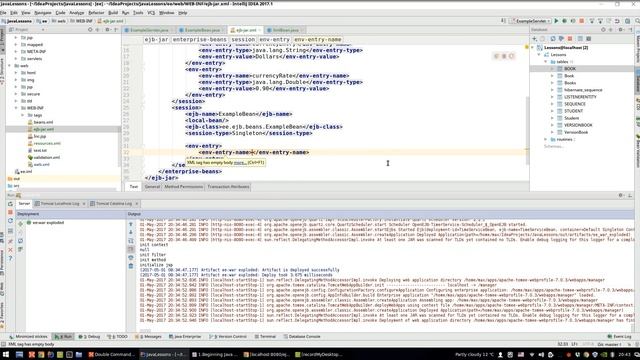The image size is (640, 360).
Task: Select validation.xml in the Project tree
Action: [x=47, y=158]
